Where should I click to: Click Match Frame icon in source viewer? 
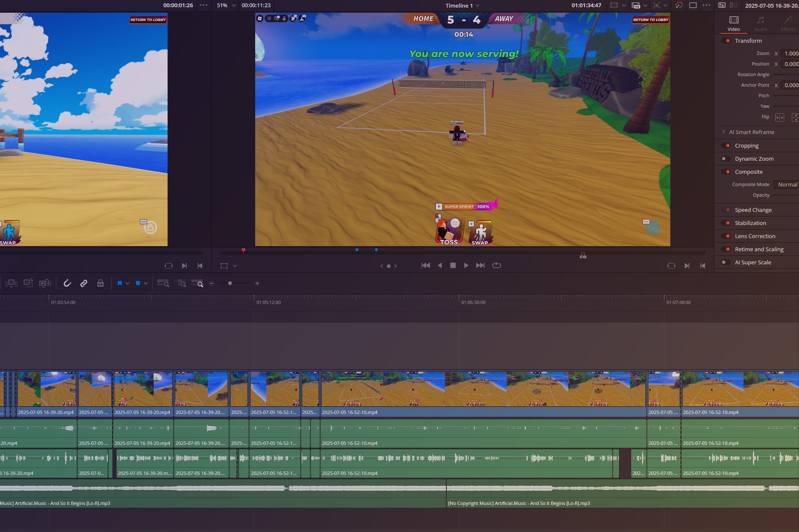coord(168,266)
